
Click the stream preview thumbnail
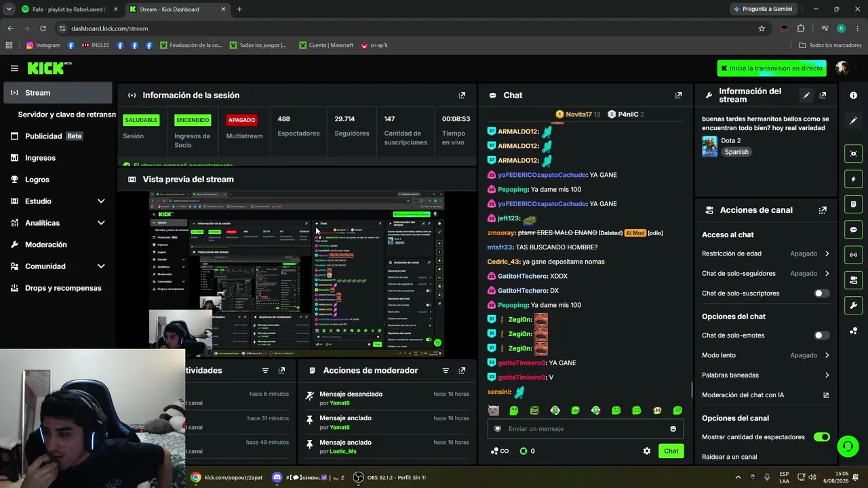(x=296, y=274)
